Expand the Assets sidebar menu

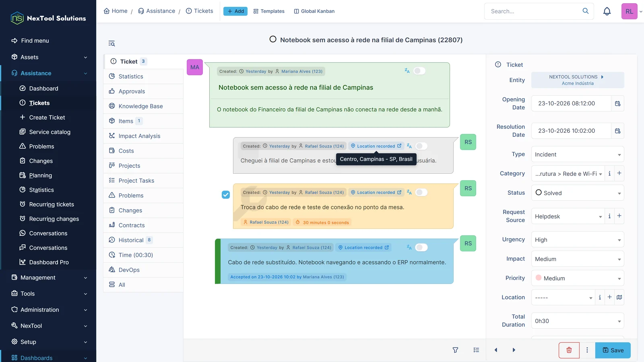click(49, 57)
